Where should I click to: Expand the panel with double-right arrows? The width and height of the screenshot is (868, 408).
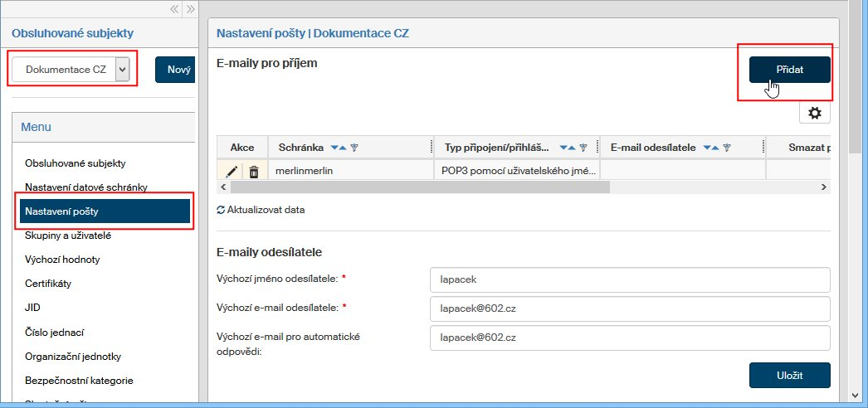tap(190, 9)
